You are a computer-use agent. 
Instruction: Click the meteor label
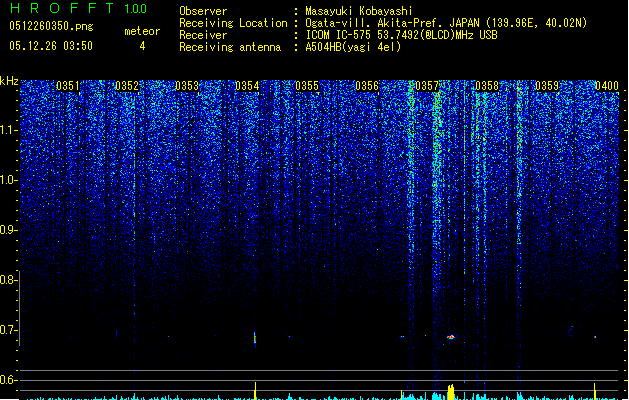tap(142, 31)
